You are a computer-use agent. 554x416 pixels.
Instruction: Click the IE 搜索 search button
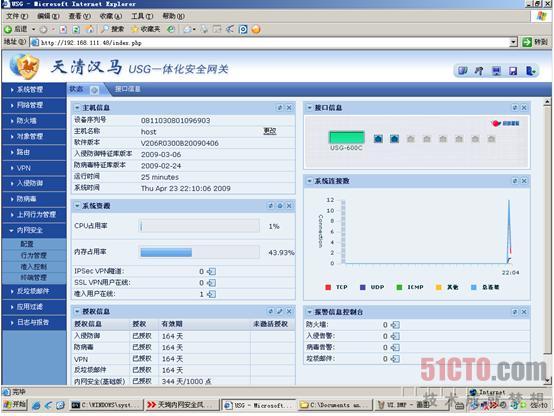click(112, 29)
